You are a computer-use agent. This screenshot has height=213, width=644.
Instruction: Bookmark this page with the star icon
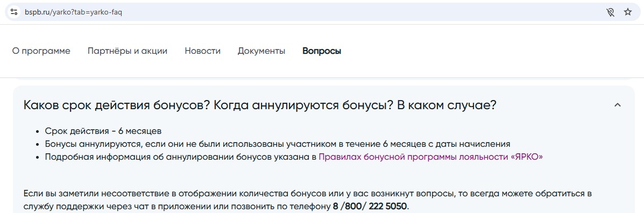(627, 12)
